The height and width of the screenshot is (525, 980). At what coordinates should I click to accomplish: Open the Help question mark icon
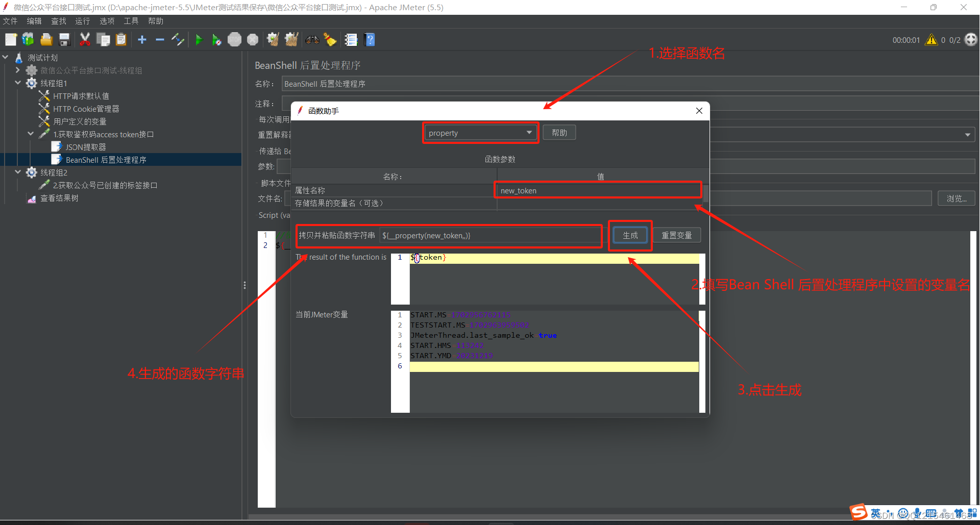click(x=370, y=39)
